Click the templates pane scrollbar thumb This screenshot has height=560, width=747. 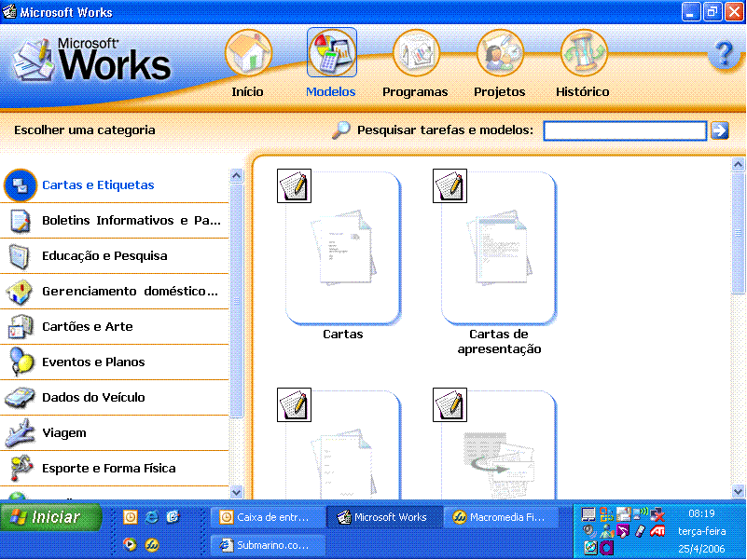pos(738,233)
